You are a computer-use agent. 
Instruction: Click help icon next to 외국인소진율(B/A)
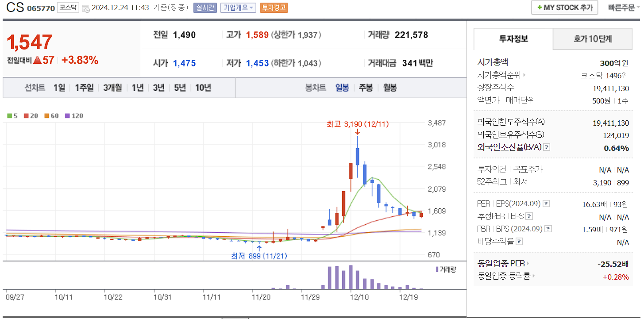coord(547,147)
